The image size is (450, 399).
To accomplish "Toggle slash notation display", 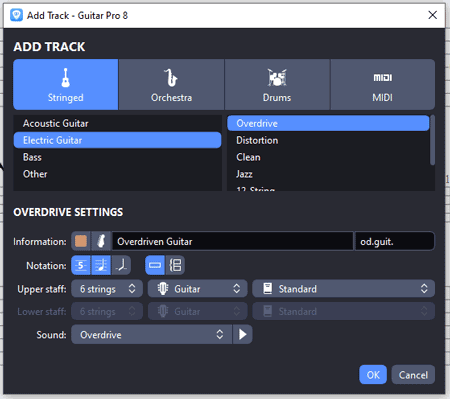I will pyautogui.click(x=121, y=265).
